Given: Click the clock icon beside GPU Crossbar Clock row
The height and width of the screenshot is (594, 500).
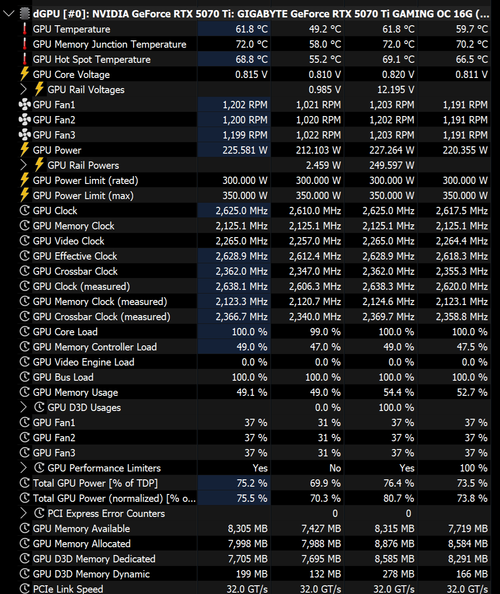Looking at the screenshot, I should pos(25,271).
